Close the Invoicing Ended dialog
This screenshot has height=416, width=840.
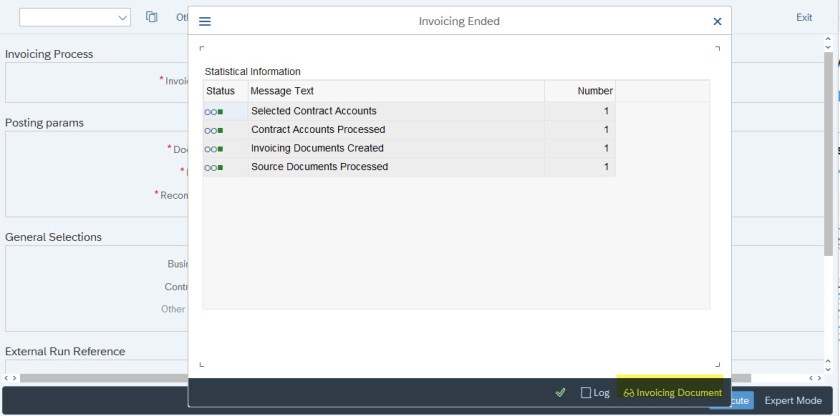717,21
